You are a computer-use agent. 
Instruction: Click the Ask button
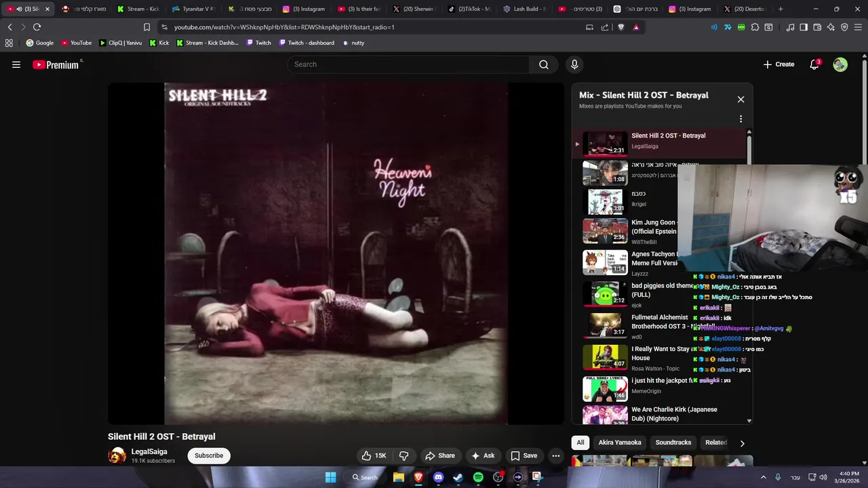click(x=484, y=455)
